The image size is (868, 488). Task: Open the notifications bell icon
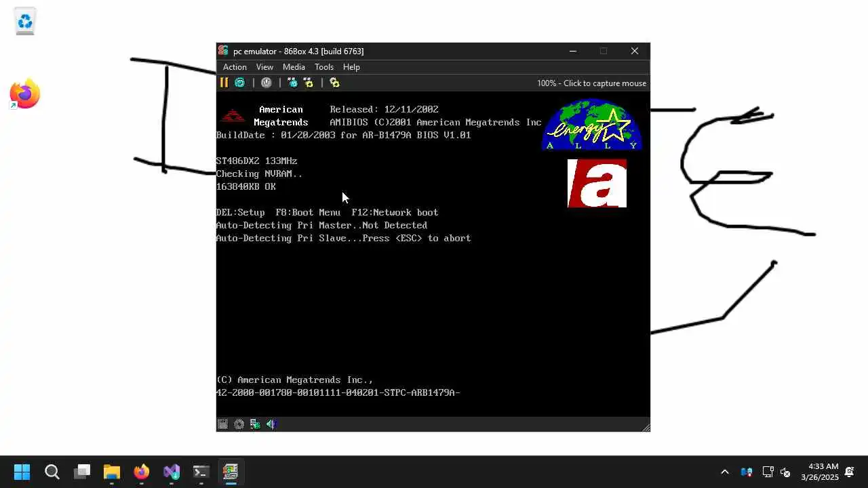(849, 472)
